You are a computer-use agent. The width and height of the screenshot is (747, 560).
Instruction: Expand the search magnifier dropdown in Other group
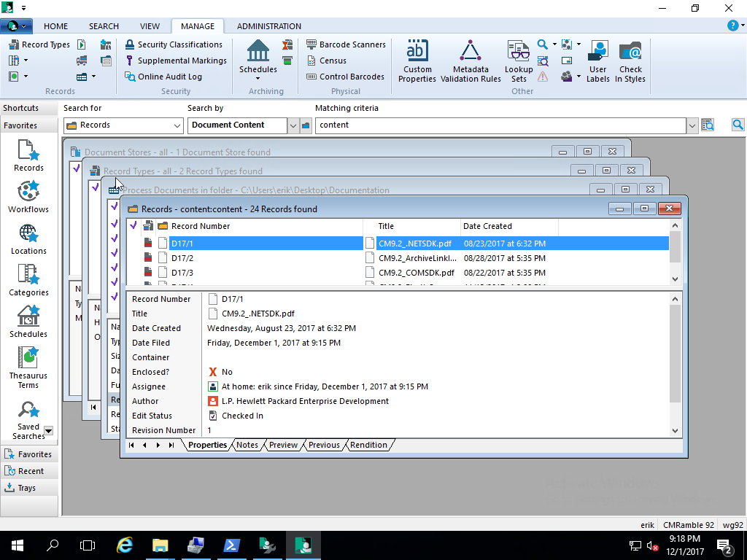(554, 44)
